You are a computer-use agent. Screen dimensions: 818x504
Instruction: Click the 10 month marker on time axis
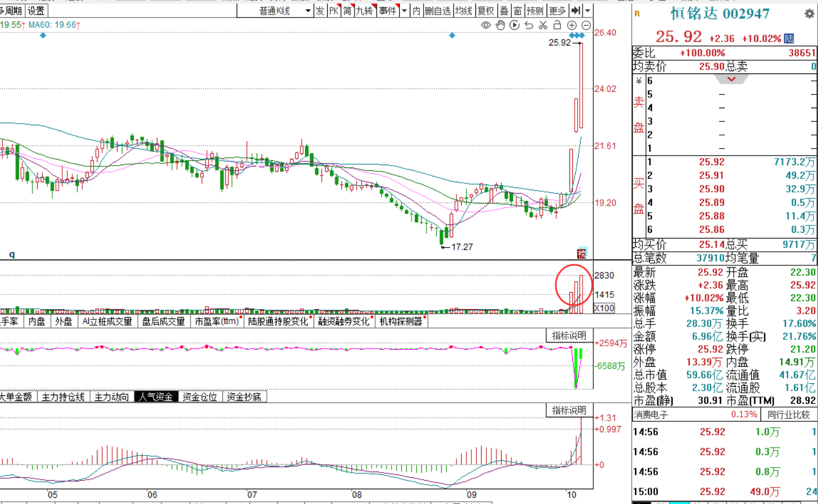pos(571,494)
